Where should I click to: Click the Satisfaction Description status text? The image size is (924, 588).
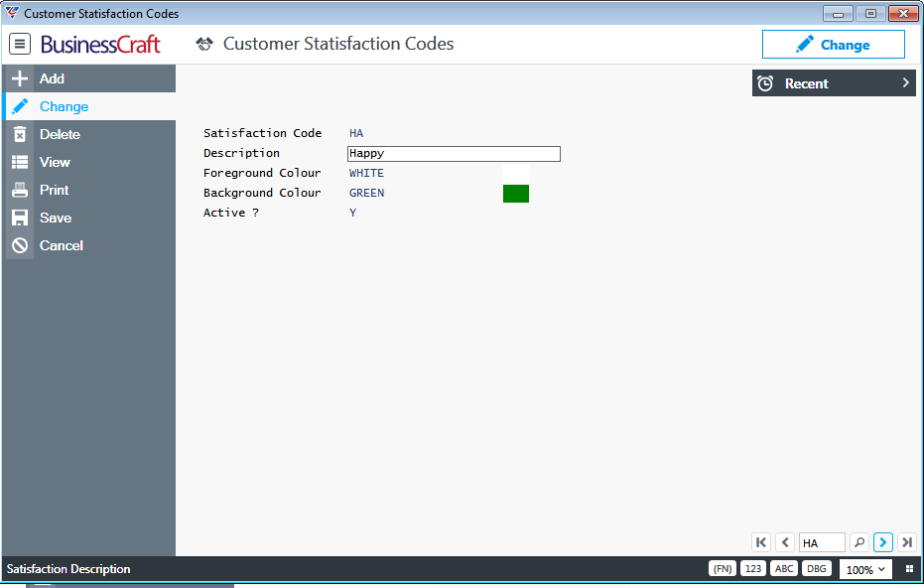(68, 569)
